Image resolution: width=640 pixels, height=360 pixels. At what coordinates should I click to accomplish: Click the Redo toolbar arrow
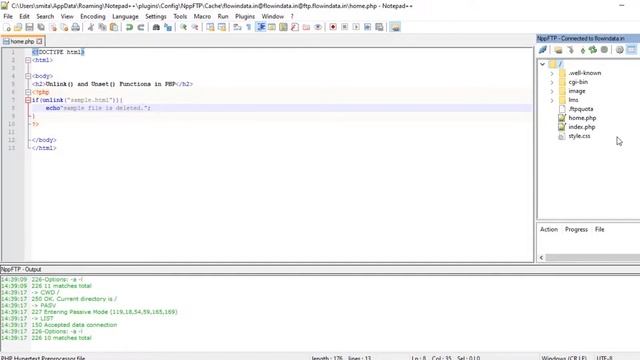coord(141,27)
